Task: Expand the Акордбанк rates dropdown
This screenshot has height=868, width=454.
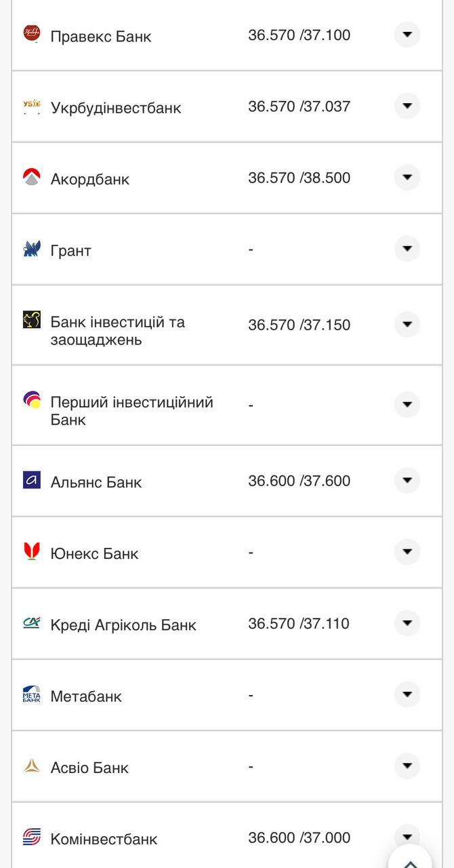Action: click(407, 177)
